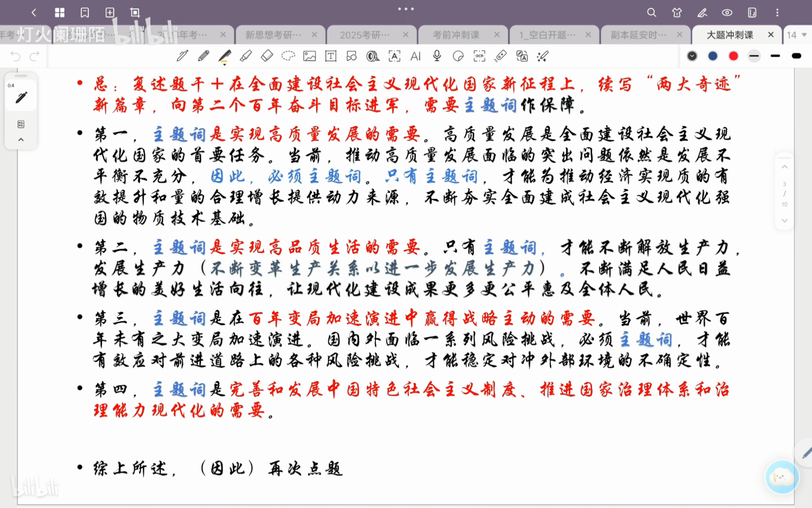Select the red pen color
This screenshot has height=508, width=812.
coord(733,56)
